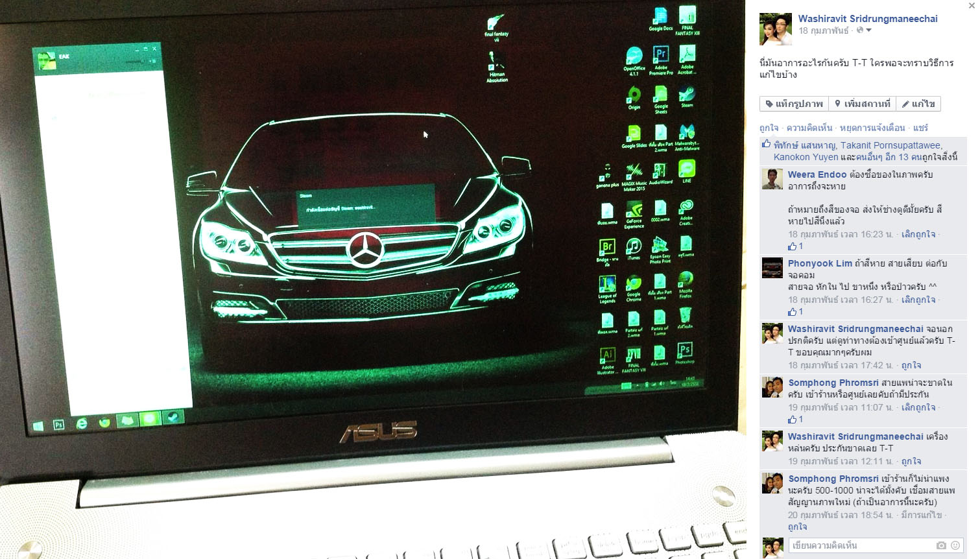The height and width of the screenshot is (559, 980).
Task: Close the photo viewer with the X
Action: [x=972, y=6]
